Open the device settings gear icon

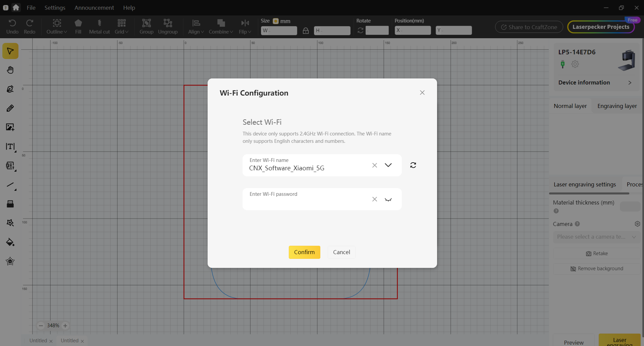point(575,64)
